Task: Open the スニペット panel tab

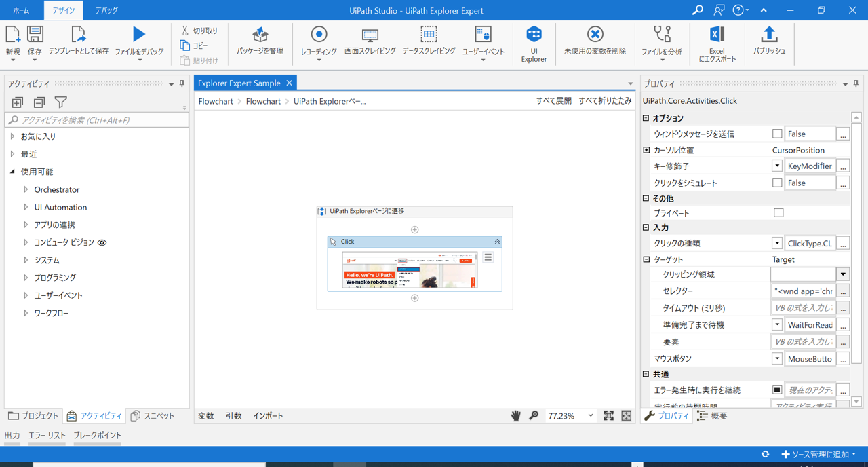Action: pos(153,415)
